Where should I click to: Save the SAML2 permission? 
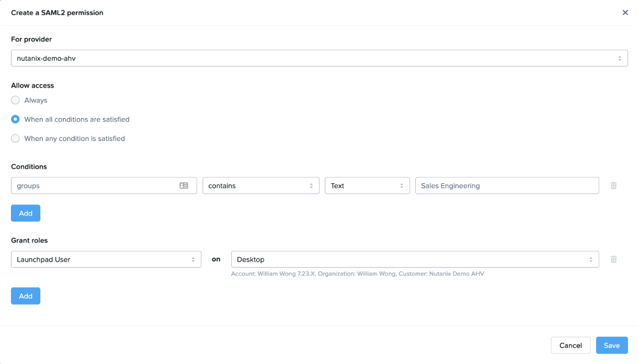(x=612, y=345)
